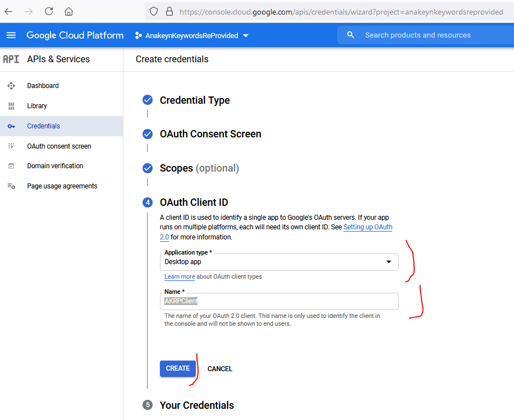Expand the OAuth Consent Screen step
This screenshot has height=420, width=514.
(210, 134)
